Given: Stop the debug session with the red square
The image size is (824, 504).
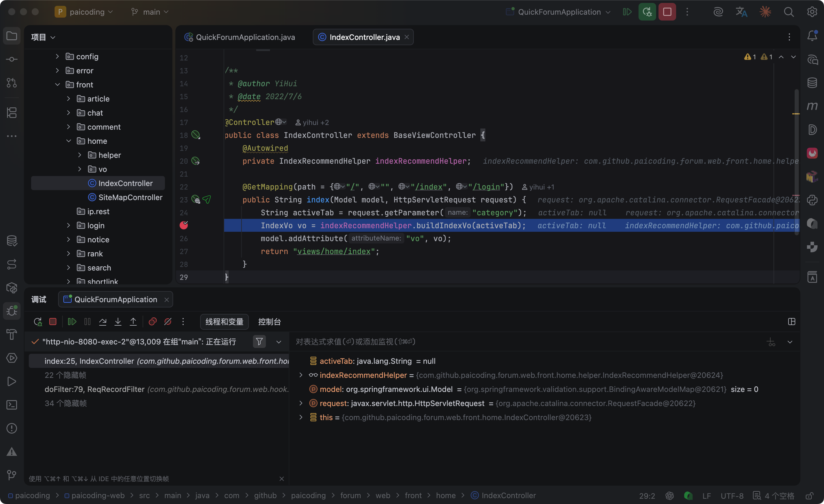Looking at the screenshot, I should [x=53, y=322].
